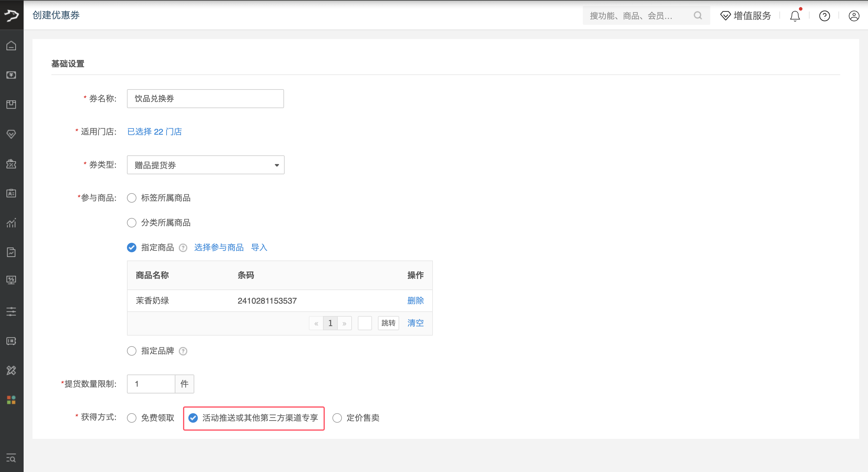Open the sliders settings icon in the sidebar

(x=12, y=311)
